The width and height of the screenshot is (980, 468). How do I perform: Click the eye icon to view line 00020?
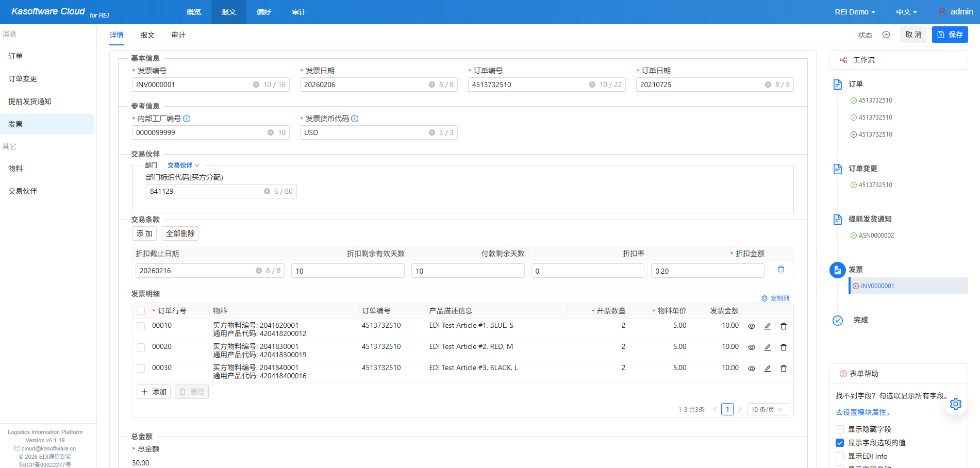click(751, 347)
